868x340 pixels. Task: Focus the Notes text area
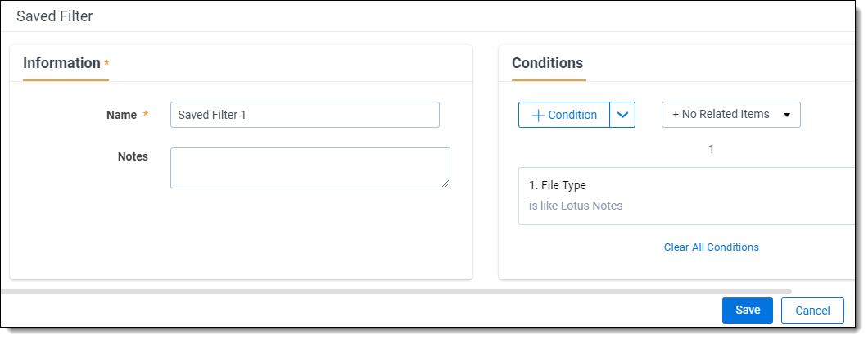(x=310, y=167)
